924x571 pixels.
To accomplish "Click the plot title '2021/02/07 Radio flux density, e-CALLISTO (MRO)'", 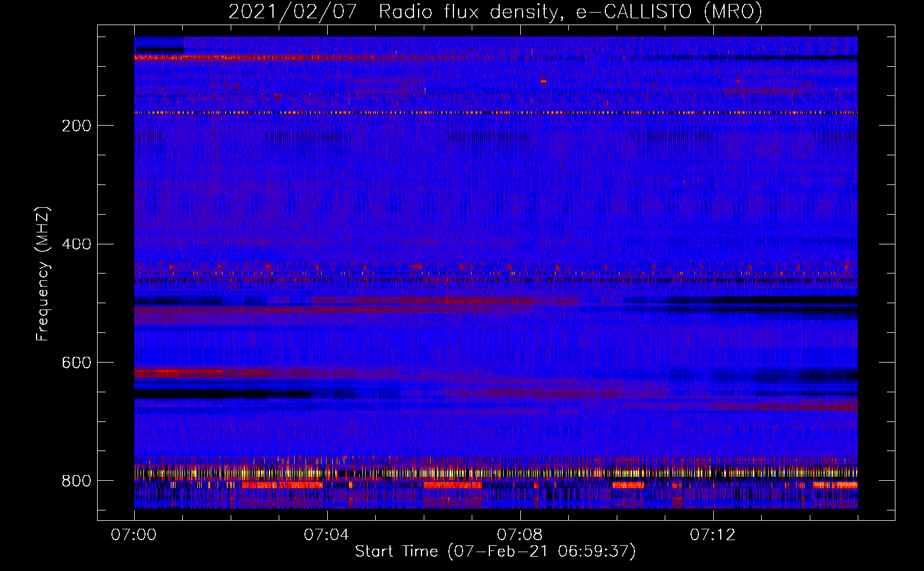I will coord(495,12).
